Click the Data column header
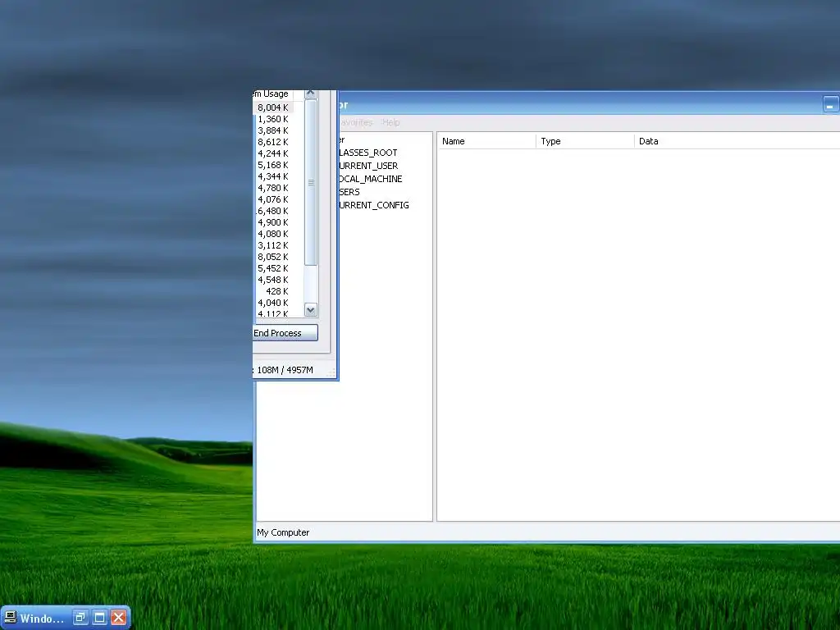Screen dimensions: 840x630 [x=737, y=141]
